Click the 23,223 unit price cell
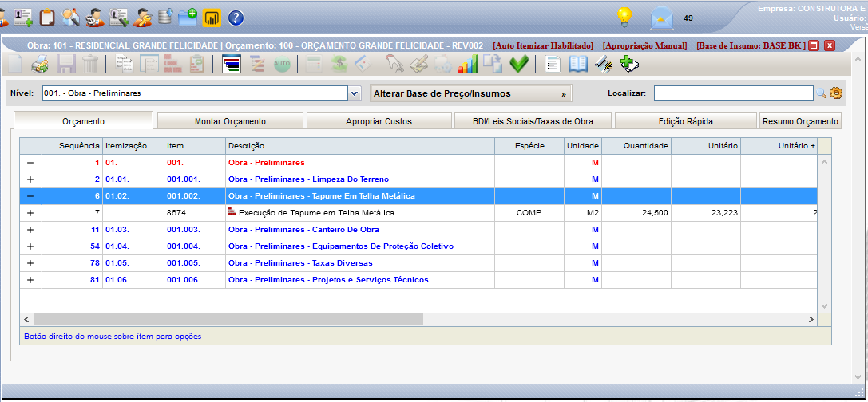This screenshot has width=868, height=402. point(707,213)
